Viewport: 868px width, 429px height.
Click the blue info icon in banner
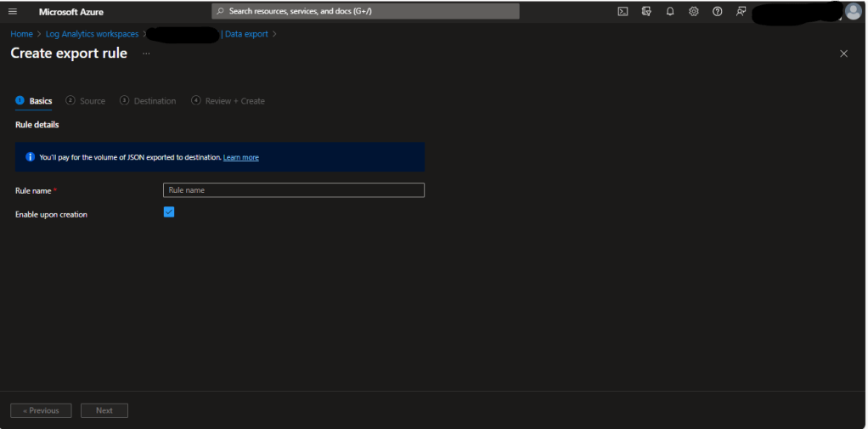30,157
